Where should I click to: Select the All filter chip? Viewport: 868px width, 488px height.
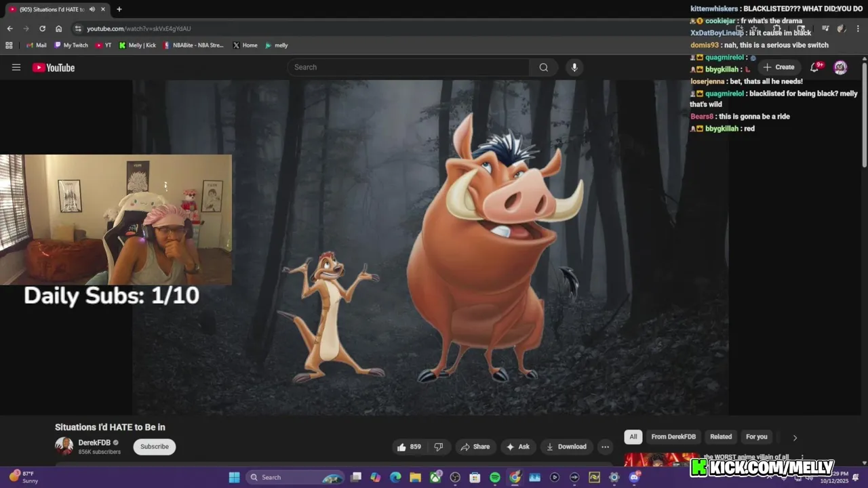pos(633,436)
